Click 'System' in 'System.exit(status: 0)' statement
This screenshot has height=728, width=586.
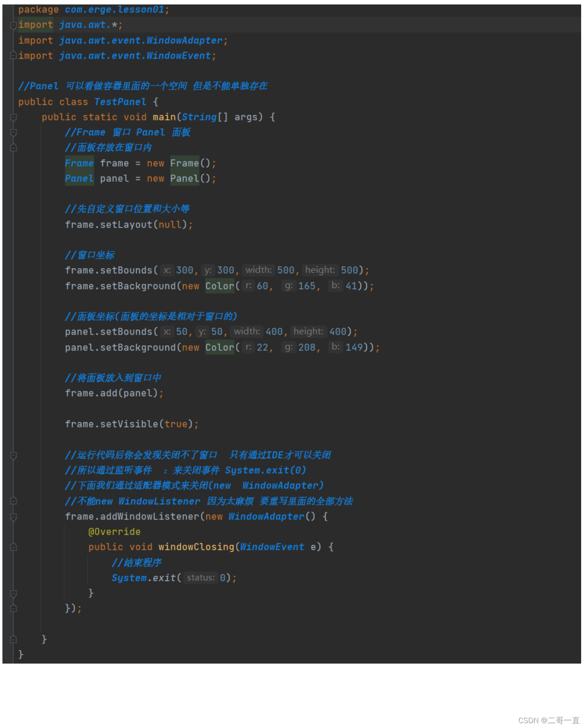(x=129, y=578)
